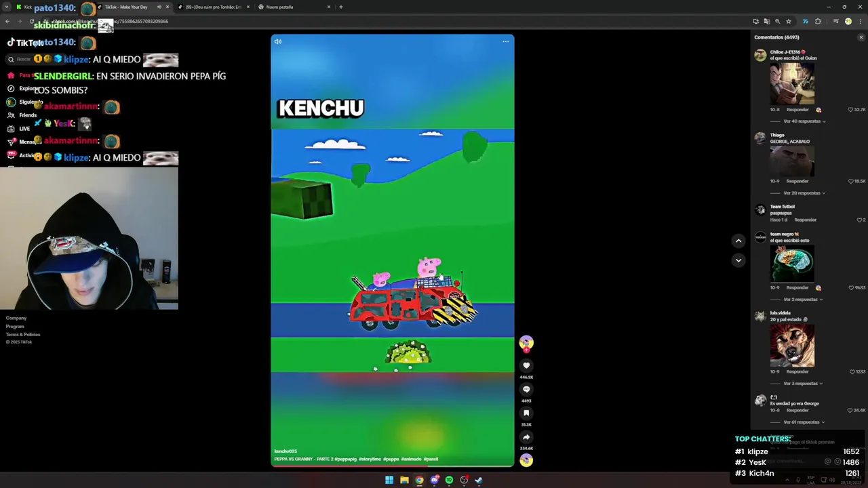
Task: Open Chiloe J-E1316's profile avatar
Action: (760, 56)
